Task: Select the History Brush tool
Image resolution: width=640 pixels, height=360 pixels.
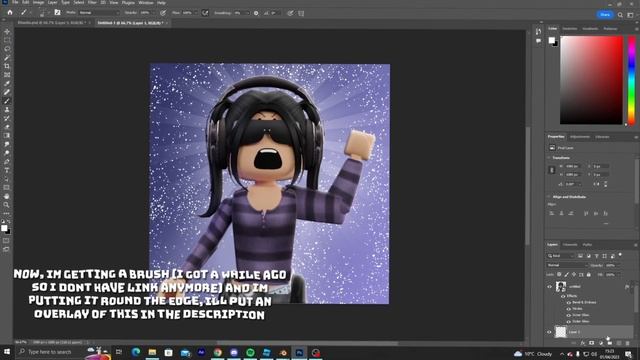Action: click(7, 118)
